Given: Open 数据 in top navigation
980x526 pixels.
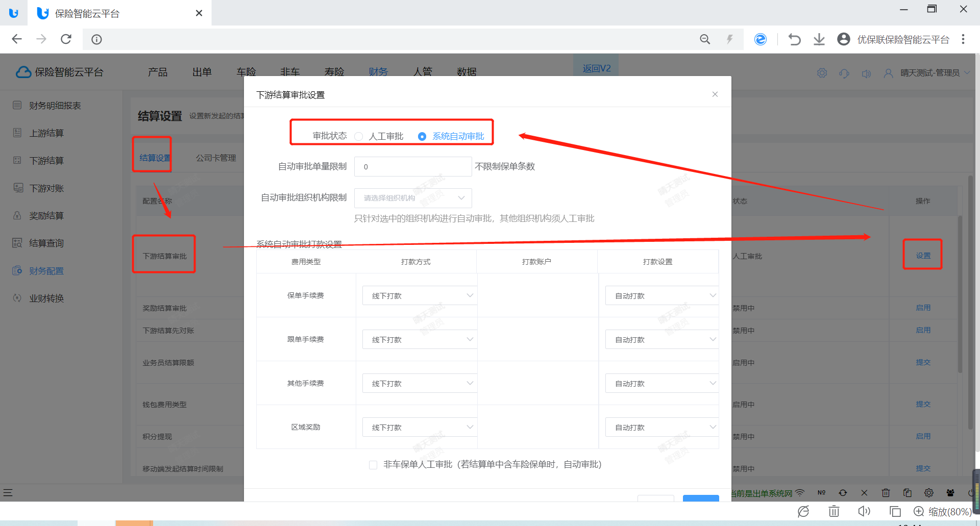Looking at the screenshot, I should 467,72.
